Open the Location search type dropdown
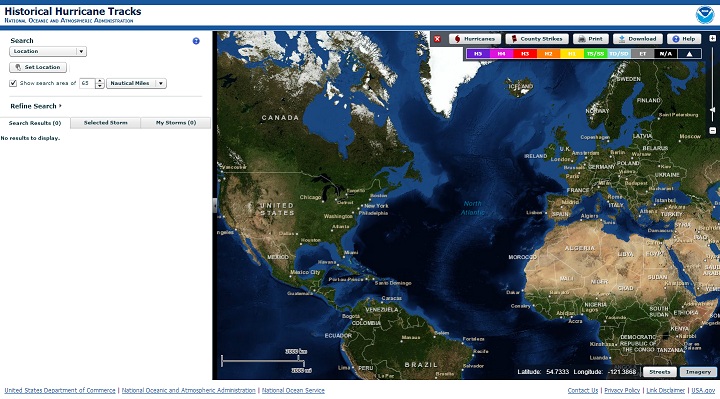The height and width of the screenshot is (399, 720). click(x=48, y=51)
